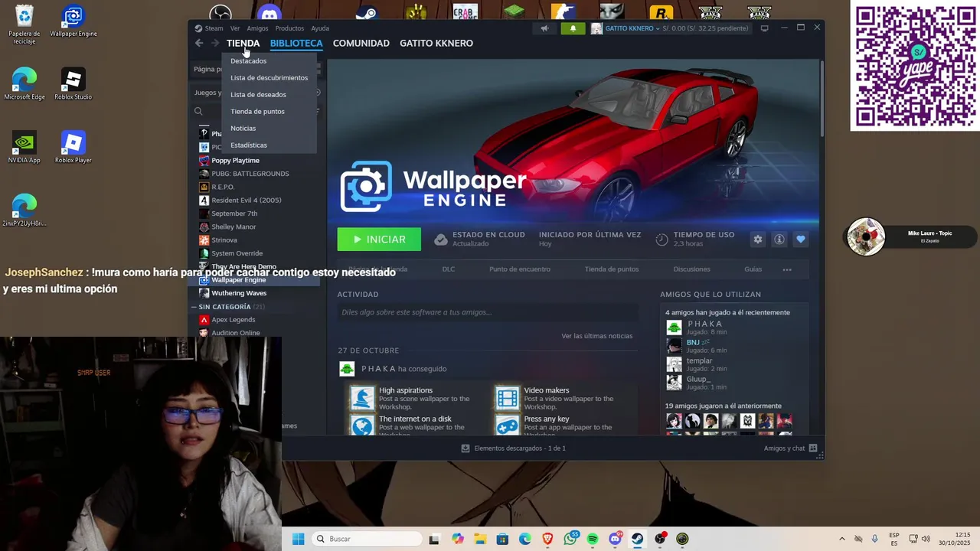Open Steam announcements megaphone icon
The image size is (980, 551).
tap(544, 28)
